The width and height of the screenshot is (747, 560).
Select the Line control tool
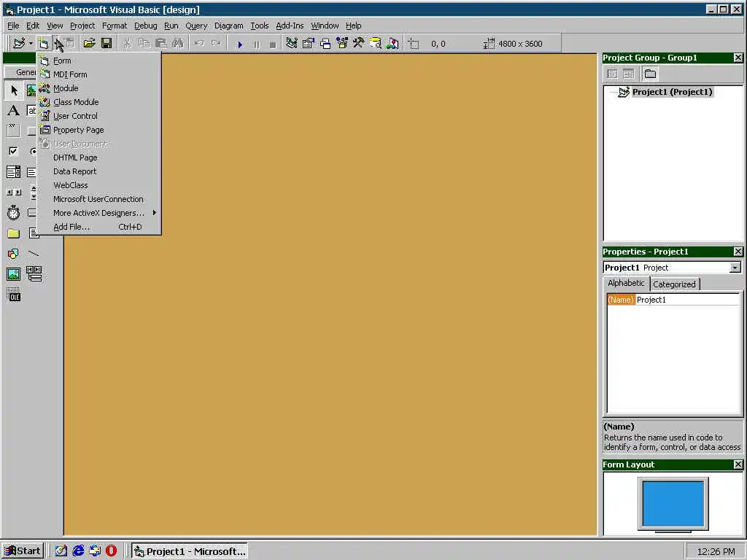(34, 253)
